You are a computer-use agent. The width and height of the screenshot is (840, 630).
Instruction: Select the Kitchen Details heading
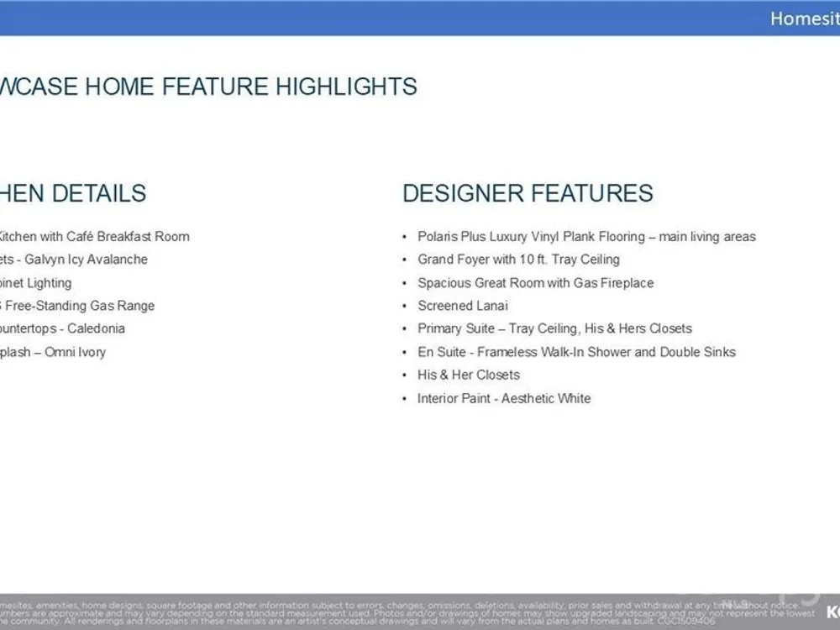tap(73, 193)
